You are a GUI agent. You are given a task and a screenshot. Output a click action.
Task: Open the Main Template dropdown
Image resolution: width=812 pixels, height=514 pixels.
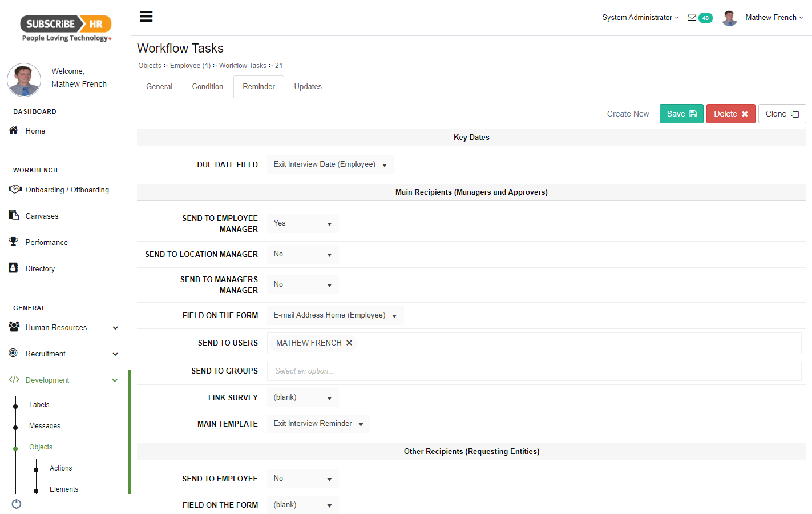(318, 424)
